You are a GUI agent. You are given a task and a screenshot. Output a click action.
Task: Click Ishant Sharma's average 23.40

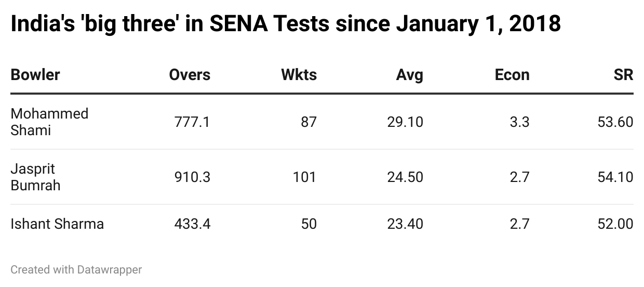pos(405,224)
